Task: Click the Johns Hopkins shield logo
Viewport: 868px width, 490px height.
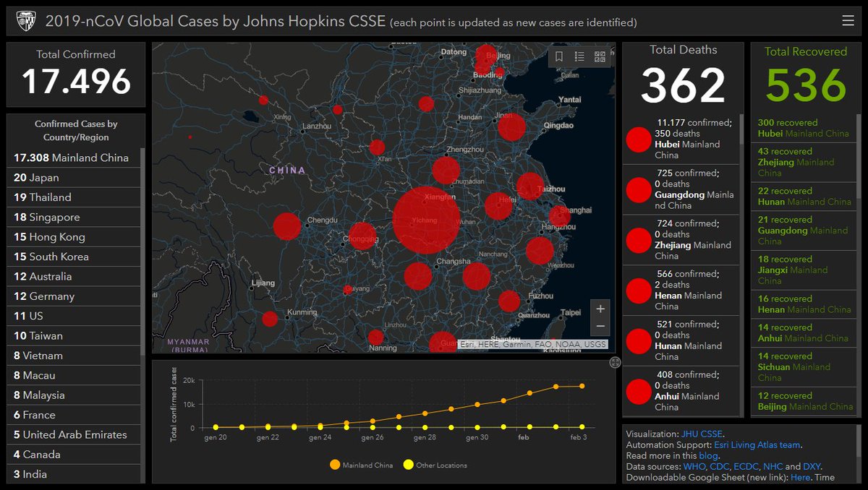Action: 26,20
